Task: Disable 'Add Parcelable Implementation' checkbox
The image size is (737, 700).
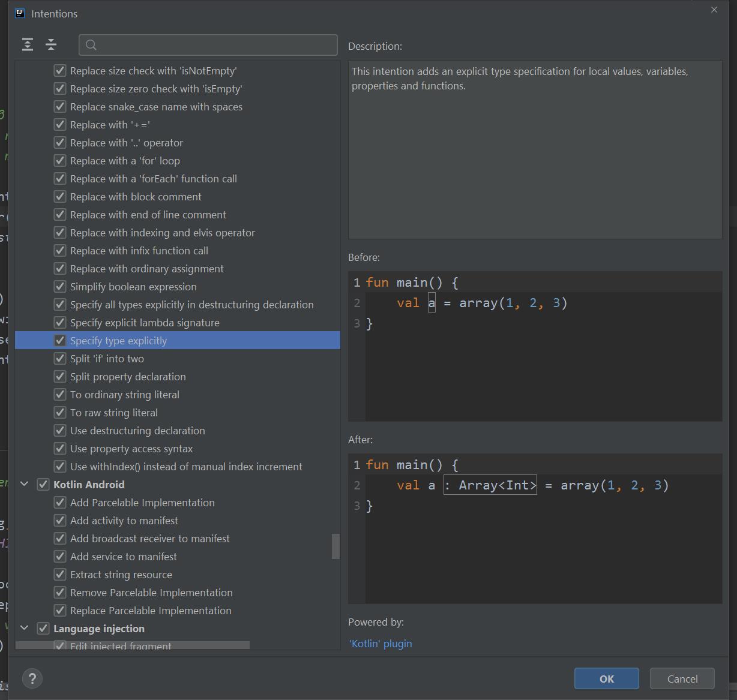Action: tap(60, 503)
